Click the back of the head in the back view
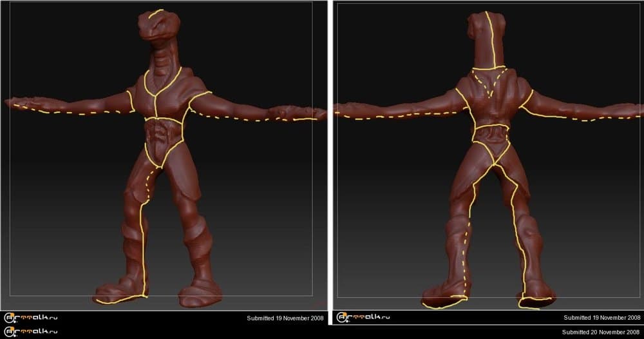 486,35
